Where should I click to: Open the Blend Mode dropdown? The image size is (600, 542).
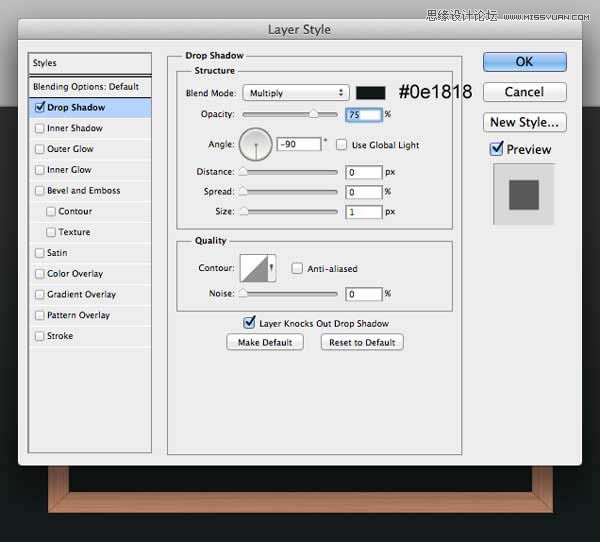[296, 93]
